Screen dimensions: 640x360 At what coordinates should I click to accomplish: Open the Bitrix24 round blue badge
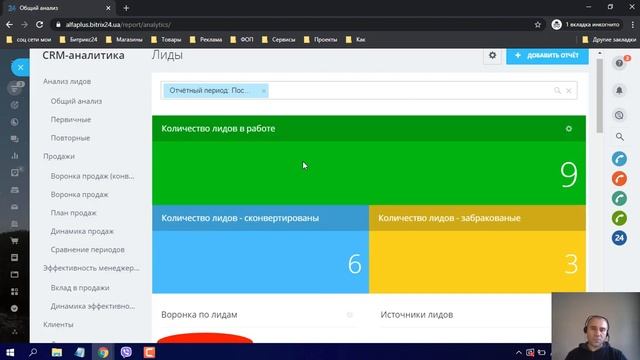pos(619,238)
